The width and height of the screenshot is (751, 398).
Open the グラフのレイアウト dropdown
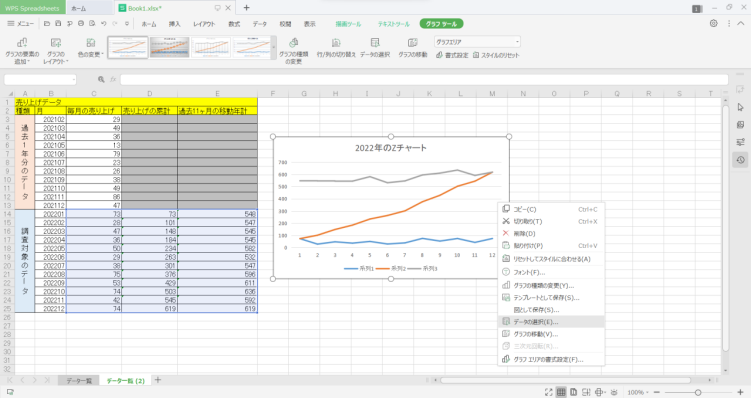click(56, 51)
